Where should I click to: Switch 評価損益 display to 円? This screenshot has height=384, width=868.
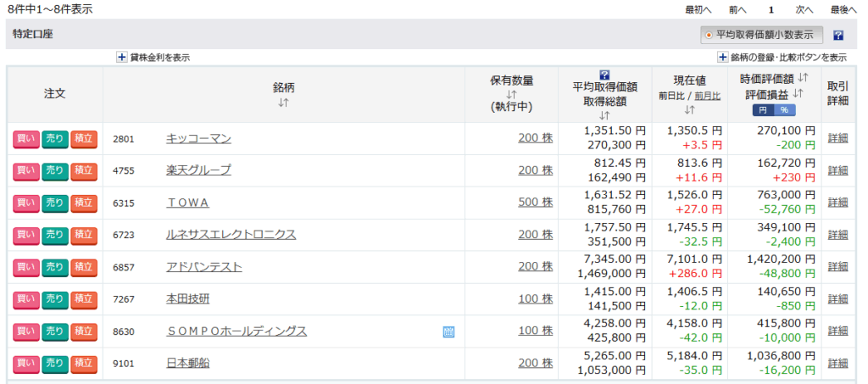763,110
